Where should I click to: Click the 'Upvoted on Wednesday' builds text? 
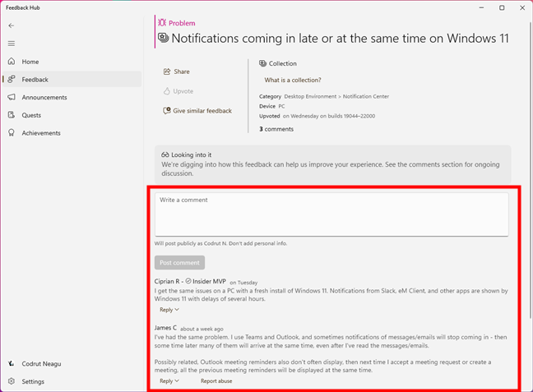point(317,116)
